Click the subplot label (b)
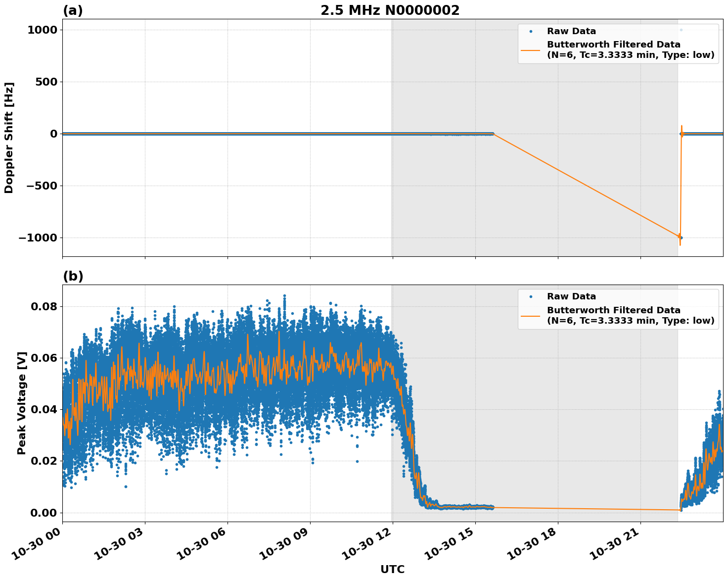The width and height of the screenshot is (728, 580). pyautogui.click(x=73, y=275)
